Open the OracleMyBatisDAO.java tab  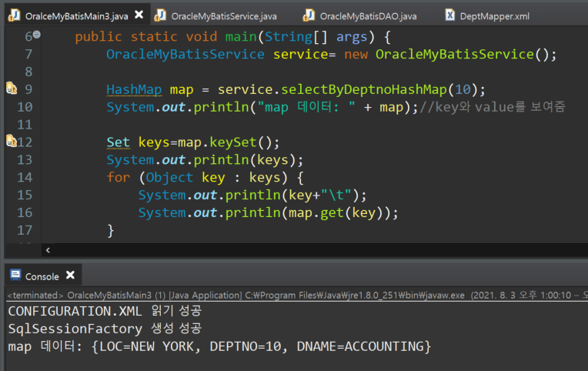pyautogui.click(x=368, y=16)
